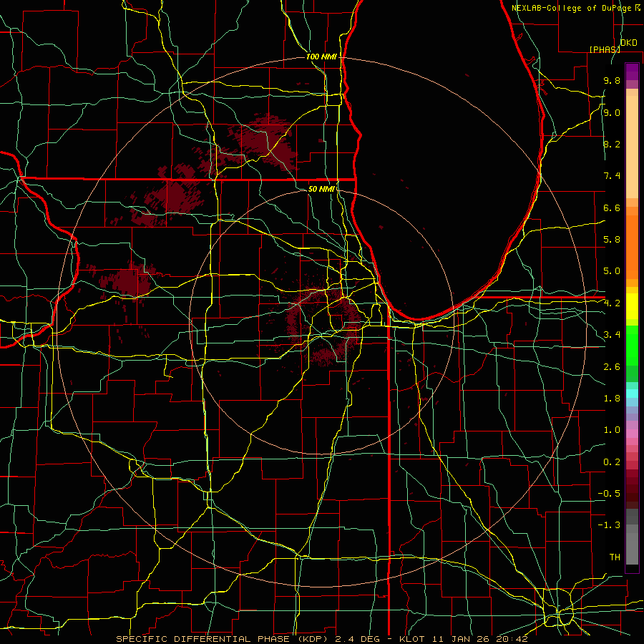
Task: Click the -0.5 value on the scale
Action: pos(609,494)
